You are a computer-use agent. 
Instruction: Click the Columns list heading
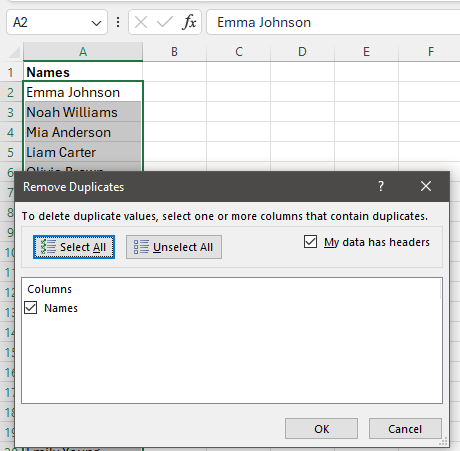49,289
